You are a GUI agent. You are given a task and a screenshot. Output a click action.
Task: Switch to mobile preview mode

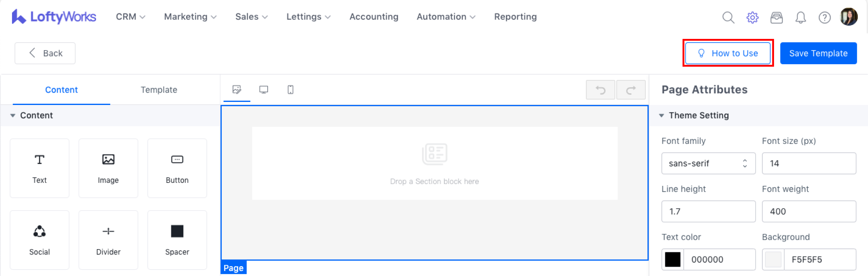pyautogui.click(x=290, y=90)
